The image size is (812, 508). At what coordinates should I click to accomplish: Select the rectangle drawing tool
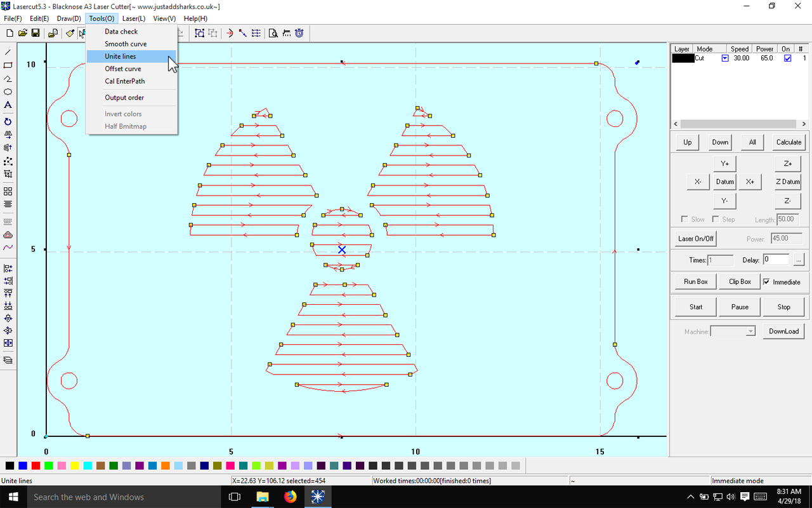(8, 65)
